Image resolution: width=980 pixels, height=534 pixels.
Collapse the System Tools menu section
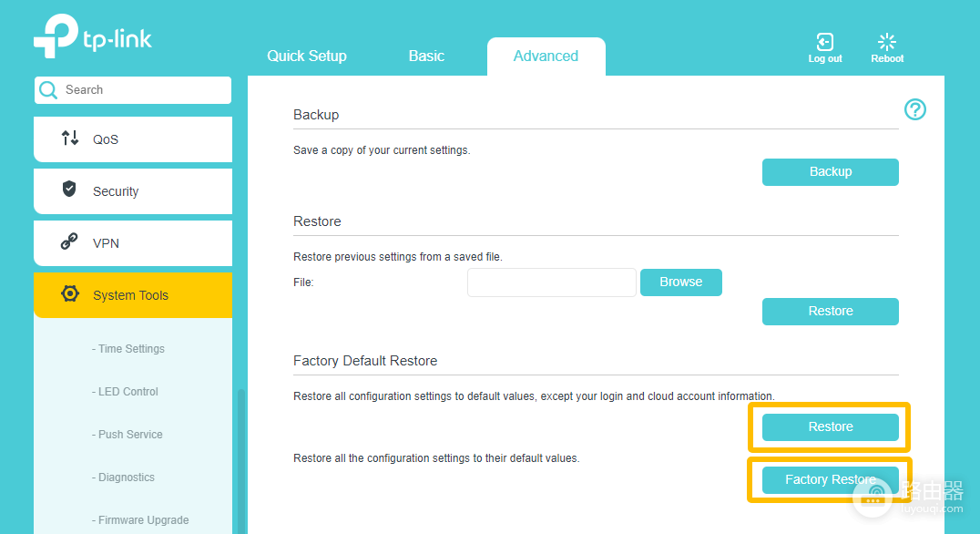[x=133, y=295]
